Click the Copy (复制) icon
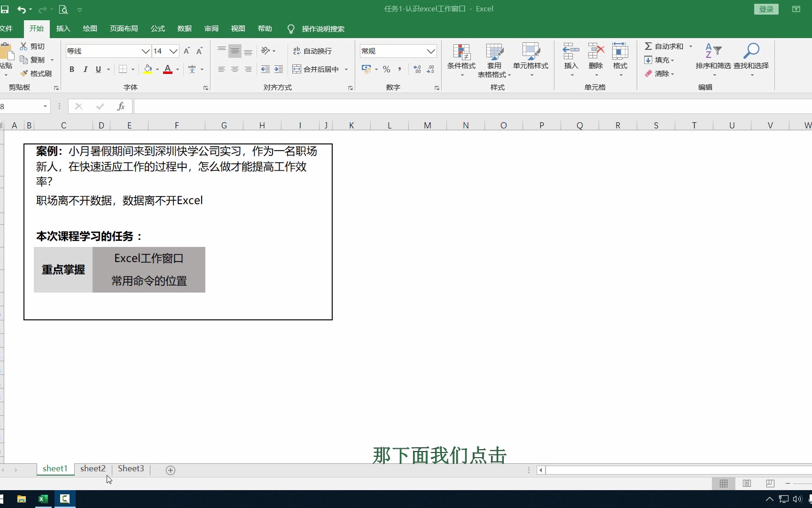 [23, 60]
